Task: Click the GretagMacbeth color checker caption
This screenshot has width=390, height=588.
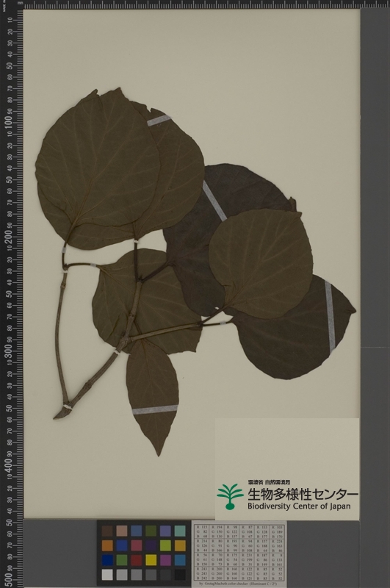Action: (x=239, y=584)
